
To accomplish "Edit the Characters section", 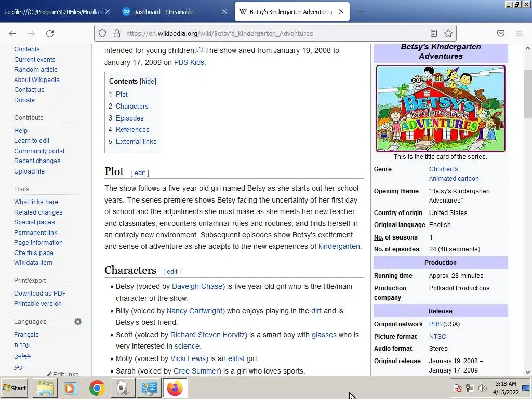I will (x=172, y=271).
